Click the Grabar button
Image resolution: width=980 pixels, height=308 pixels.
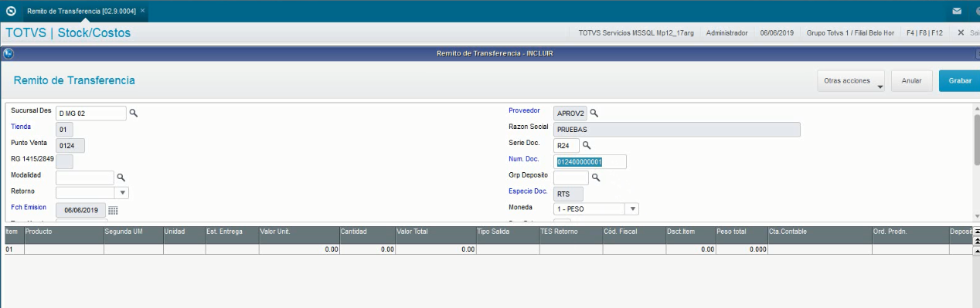(959, 80)
